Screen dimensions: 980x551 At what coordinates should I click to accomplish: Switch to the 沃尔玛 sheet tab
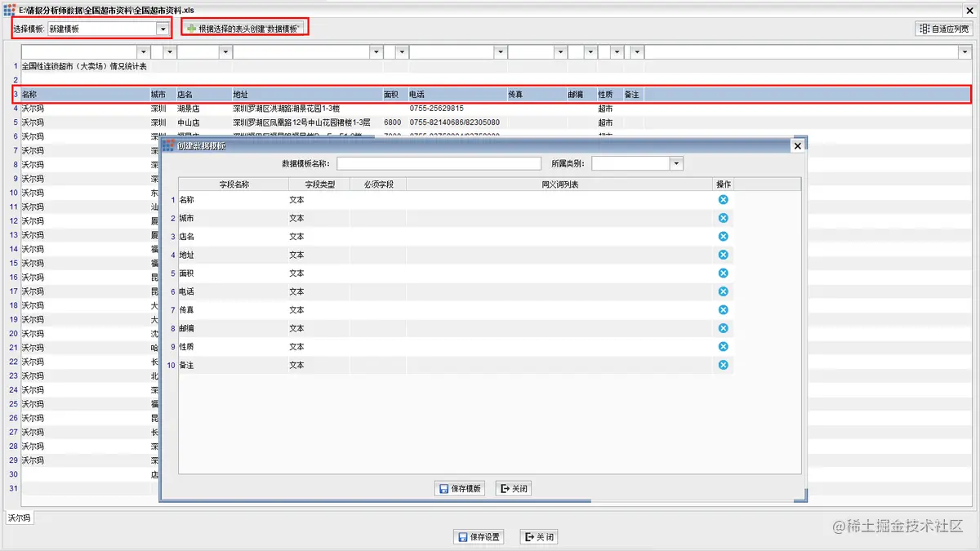[x=20, y=518]
